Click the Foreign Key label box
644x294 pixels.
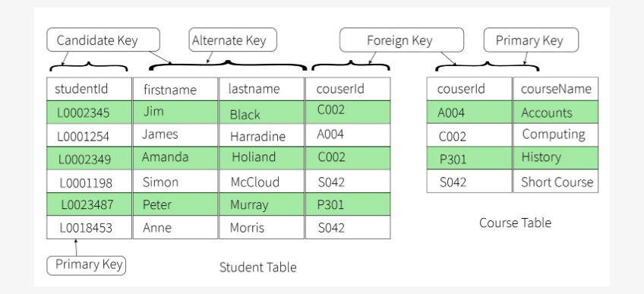(401, 40)
